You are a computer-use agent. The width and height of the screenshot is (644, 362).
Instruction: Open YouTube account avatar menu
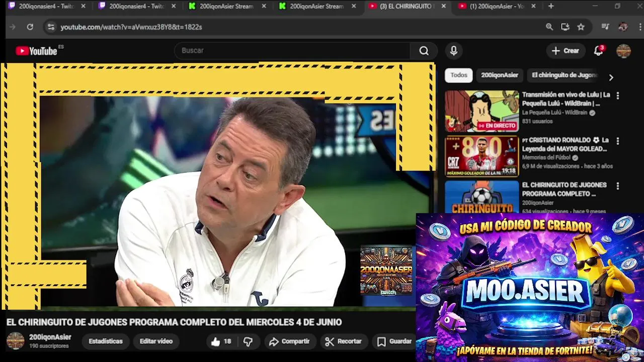pyautogui.click(x=623, y=51)
